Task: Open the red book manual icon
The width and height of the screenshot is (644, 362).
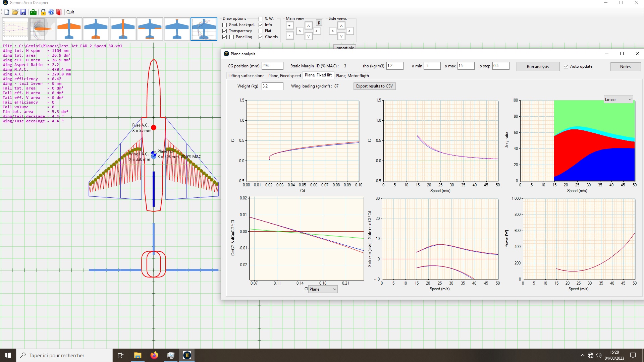Action: pyautogui.click(x=59, y=12)
